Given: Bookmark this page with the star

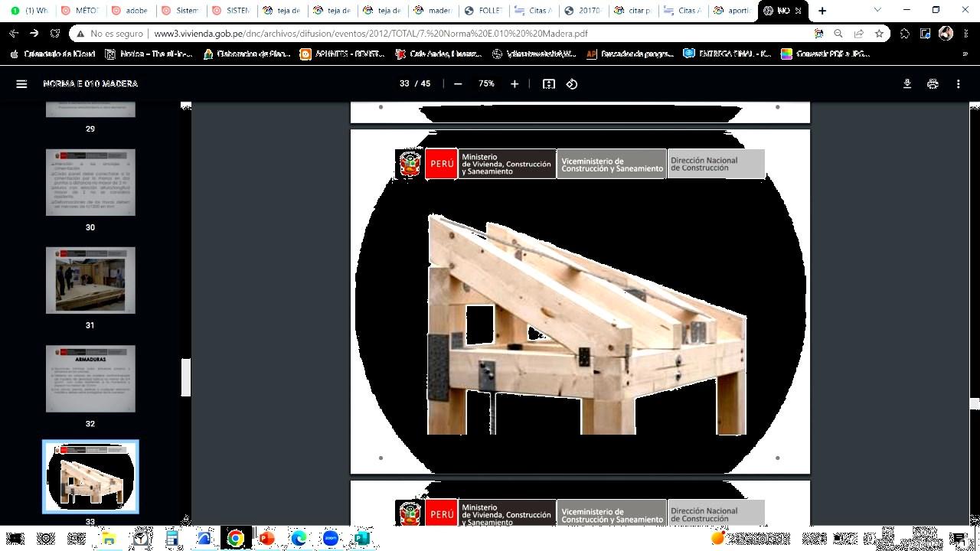Looking at the screenshot, I should [880, 34].
